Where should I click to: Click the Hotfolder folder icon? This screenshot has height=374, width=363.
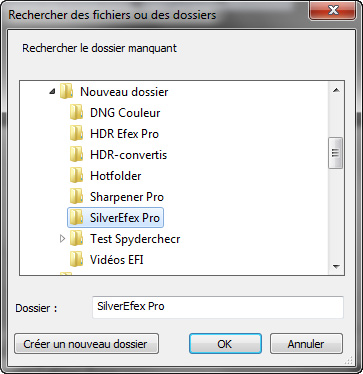[77, 176]
